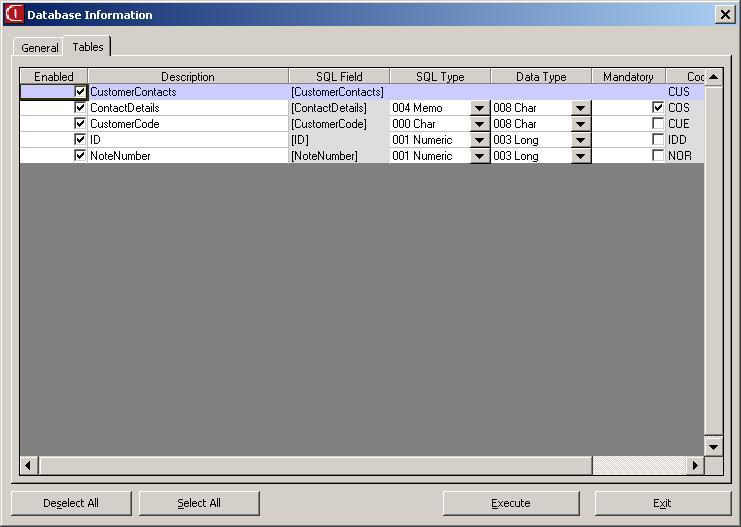Click the COS code cell
The width and height of the screenshot is (741, 527).
point(685,108)
